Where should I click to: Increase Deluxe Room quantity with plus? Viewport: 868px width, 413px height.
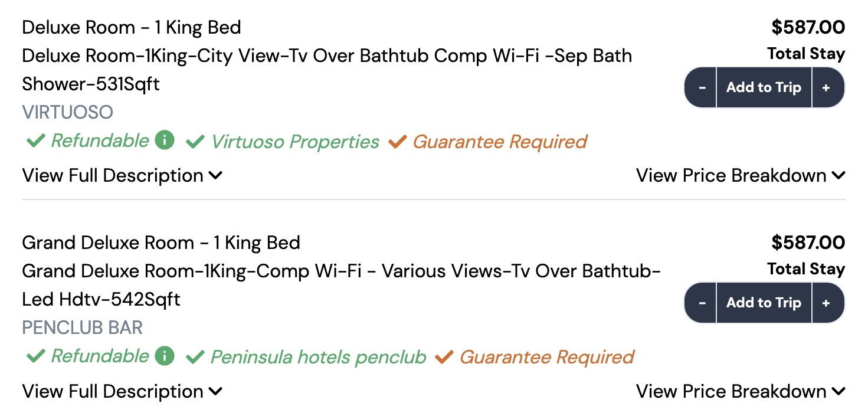(826, 87)
